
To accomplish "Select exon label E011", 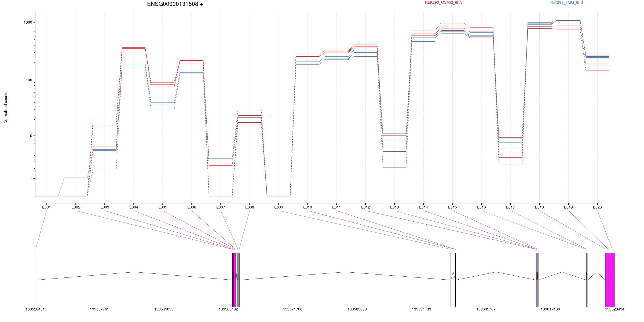I will 336,207.
